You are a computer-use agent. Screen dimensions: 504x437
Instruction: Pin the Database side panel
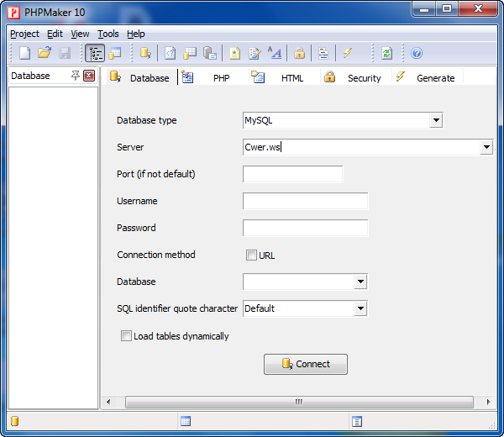pyautogui.click(x=76, y=76)
